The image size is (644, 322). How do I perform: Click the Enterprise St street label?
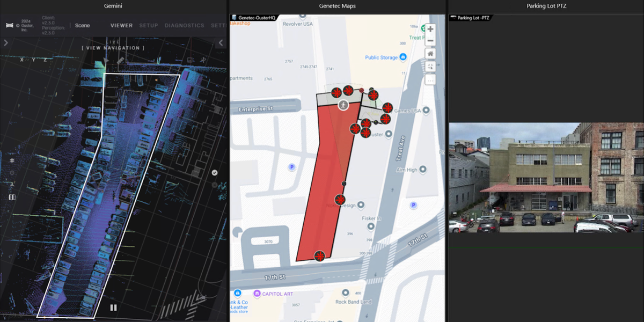pos(256,108)
